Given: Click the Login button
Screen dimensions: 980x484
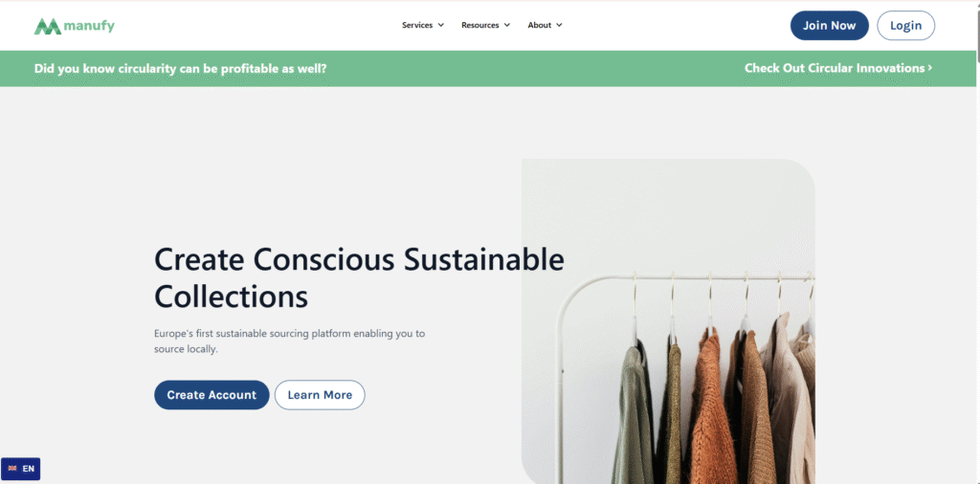Looking at the screenshot, I should tap(905, 26).
